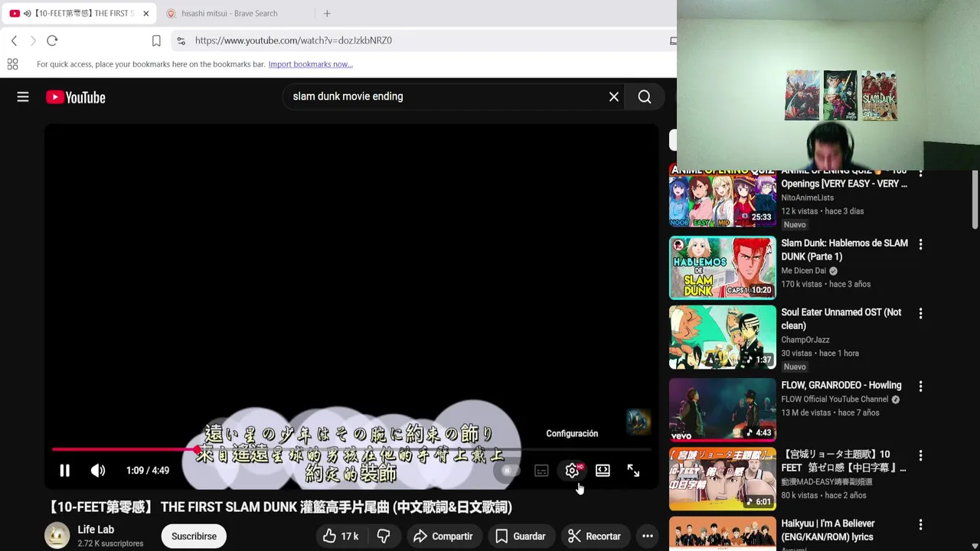
Task: Open the Life Lab channel name
Action: point(96,530)
